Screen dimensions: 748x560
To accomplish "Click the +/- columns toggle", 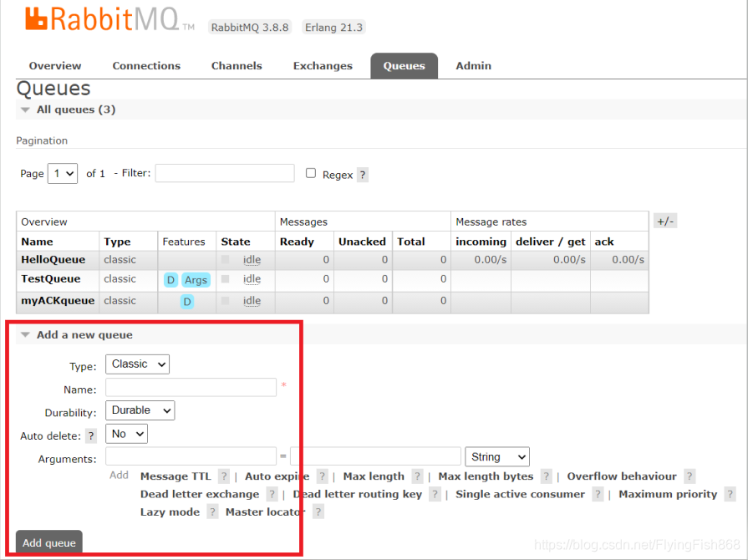I will (x=665, y=221).
